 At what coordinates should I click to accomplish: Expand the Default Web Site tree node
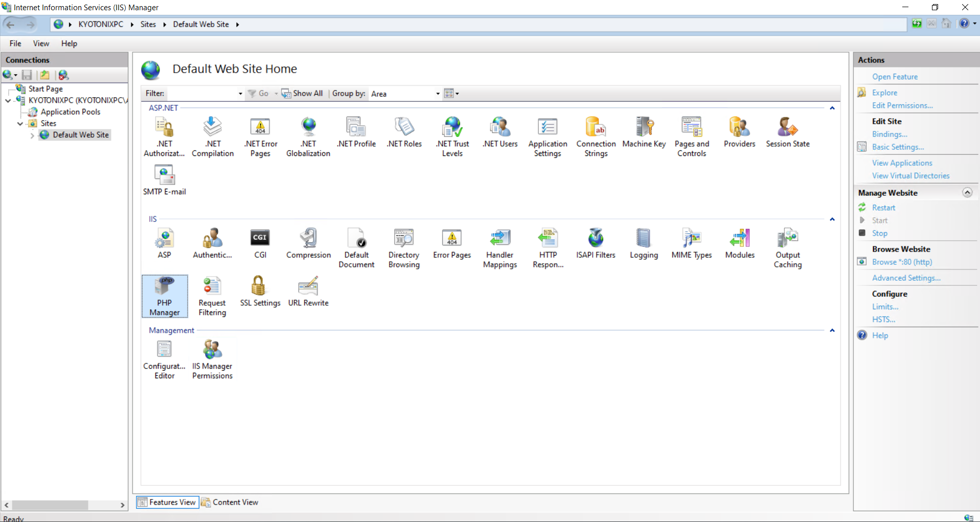coord(32,135)
